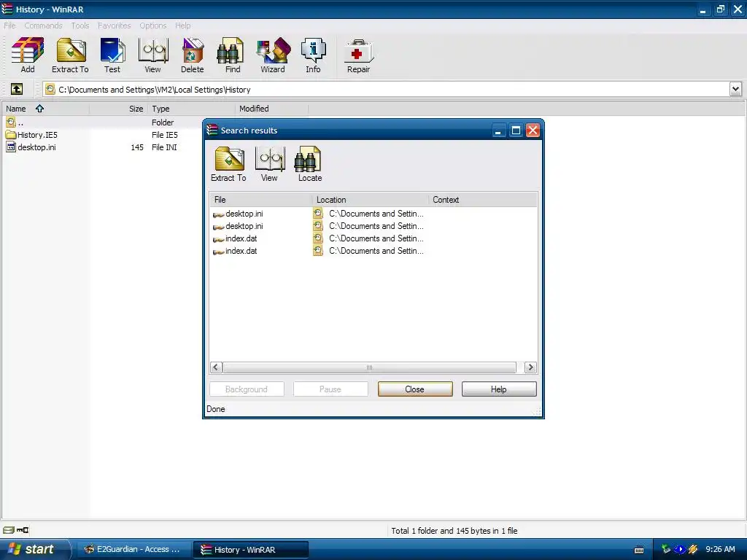Open the Help menu

click(x=183, y=26)
